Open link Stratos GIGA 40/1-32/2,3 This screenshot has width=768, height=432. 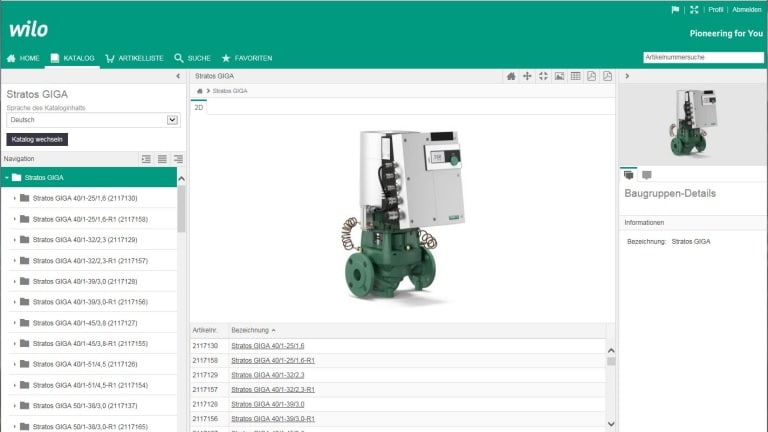(267, 375)
